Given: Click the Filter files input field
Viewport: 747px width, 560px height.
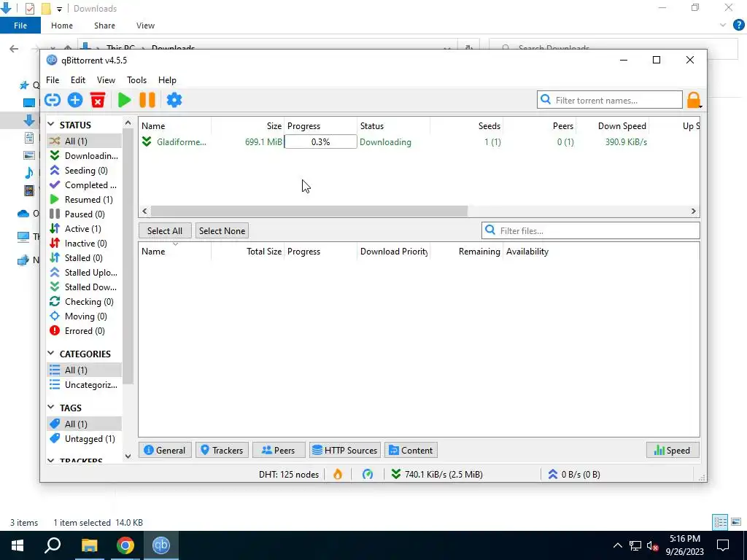Looking at the screenshot, I should (x=591, y=230).
